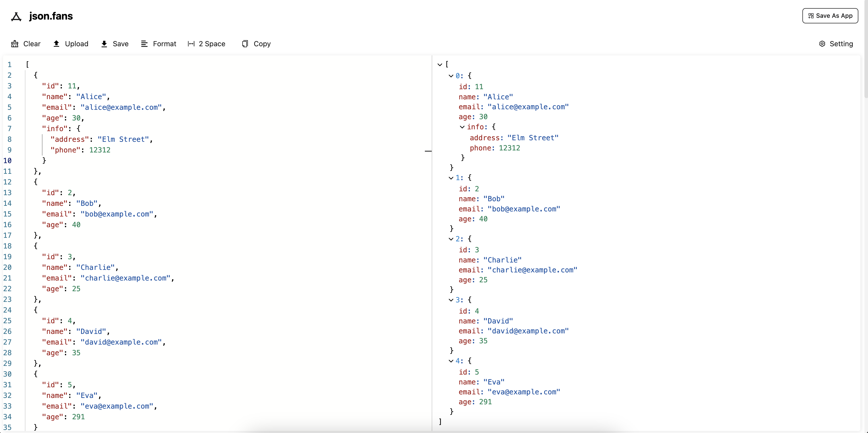Click the Upload label in the toolbar
868x433 pixels.
tap(77, 44)
